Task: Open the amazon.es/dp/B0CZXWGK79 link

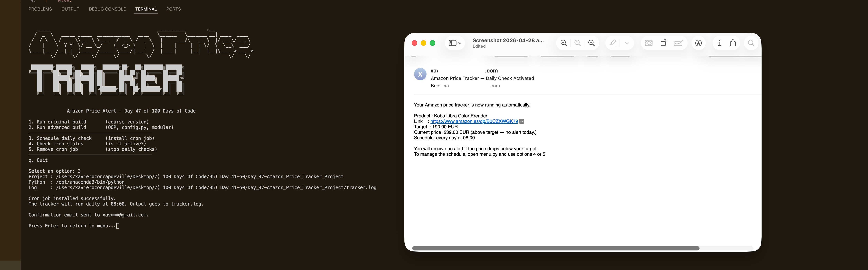Action: [474, 121]
